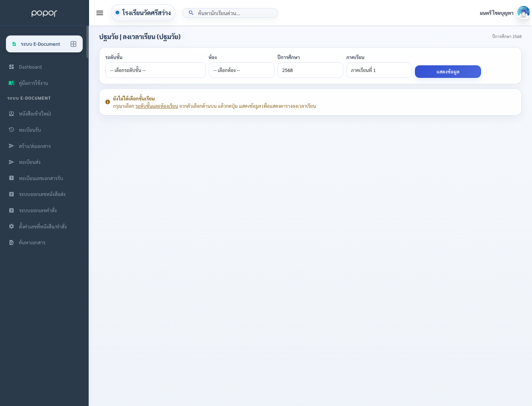Screen dimensions: 532x406
Task: Open the คู่มือการใช้งาน book icon
Action: [11, 83]
